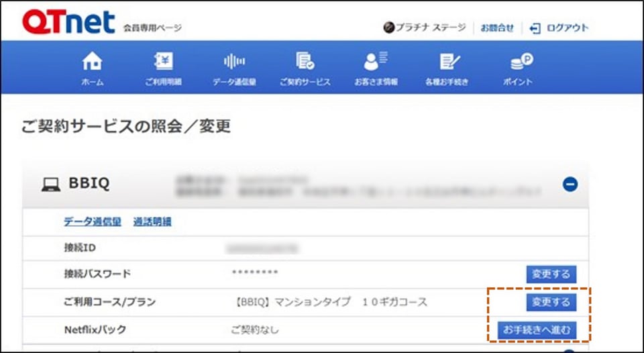The width and height of the screenshot is (644, 353).
Task: Select the ご利用明細 menu label
Action: point(163,82)
